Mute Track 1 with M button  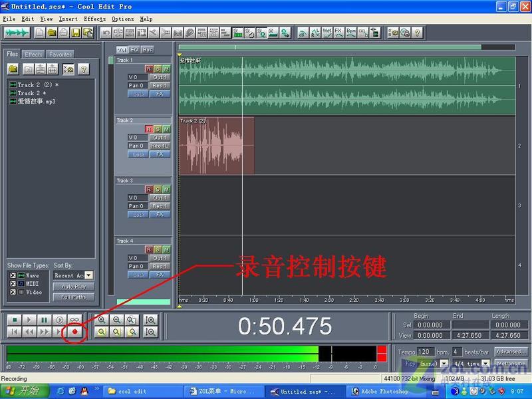coord(166,69)
